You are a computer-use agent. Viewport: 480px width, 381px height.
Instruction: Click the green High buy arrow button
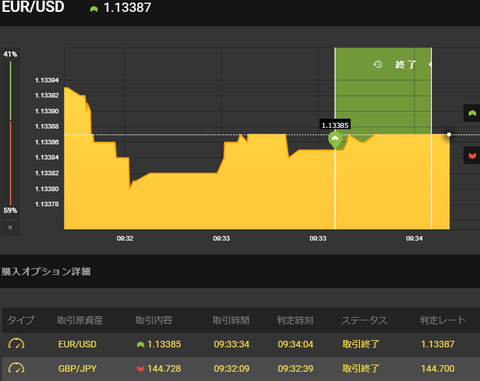point(472,113)
